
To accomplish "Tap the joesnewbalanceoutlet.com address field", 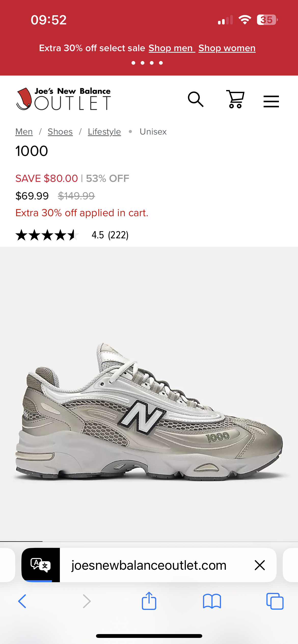I will pos(149,565).
